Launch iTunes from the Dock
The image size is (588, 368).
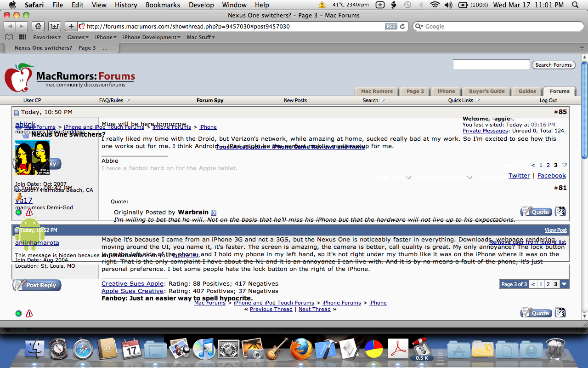pos(204,348)
